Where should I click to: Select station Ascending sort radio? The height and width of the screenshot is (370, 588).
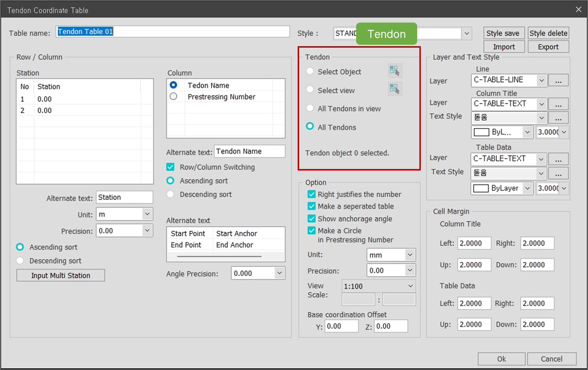pyautogui.click(x=20, y=247)
